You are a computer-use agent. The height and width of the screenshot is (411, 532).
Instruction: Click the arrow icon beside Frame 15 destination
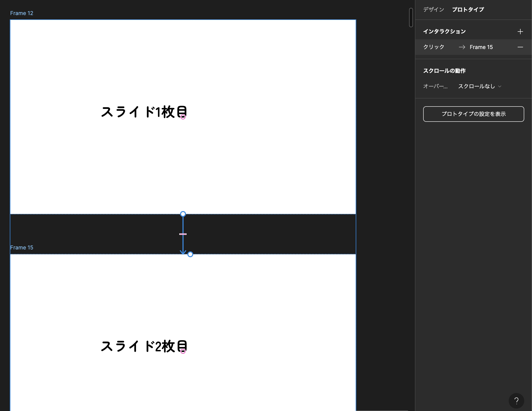click(462, 47)
